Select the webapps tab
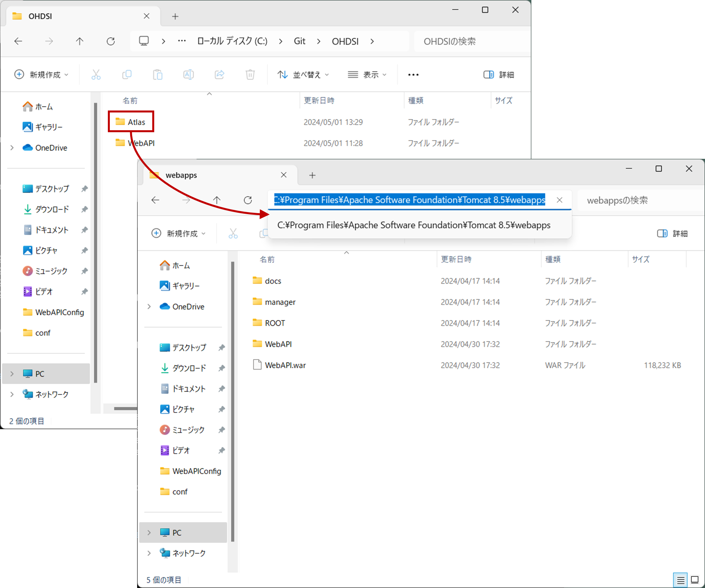Image resolution: width=705 pixels, height=588 pixels. coord(220,175)
